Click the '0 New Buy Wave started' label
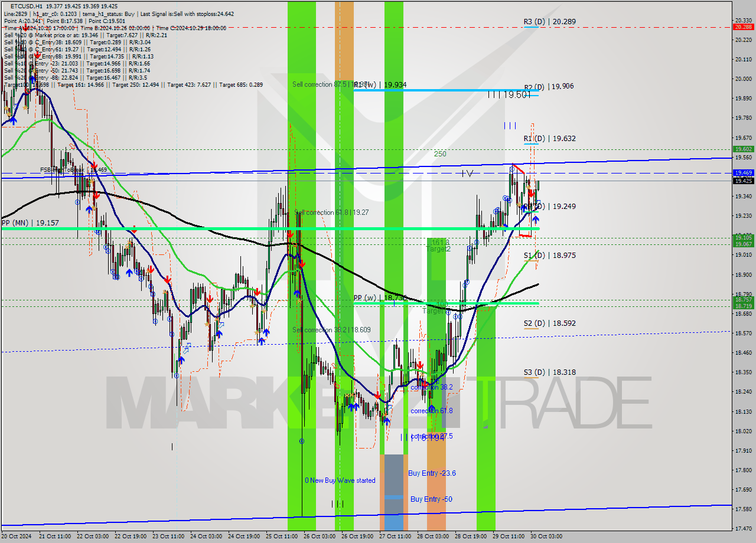Image resolution: width=756 pixels, height=543 pixels. pos(340,480)
